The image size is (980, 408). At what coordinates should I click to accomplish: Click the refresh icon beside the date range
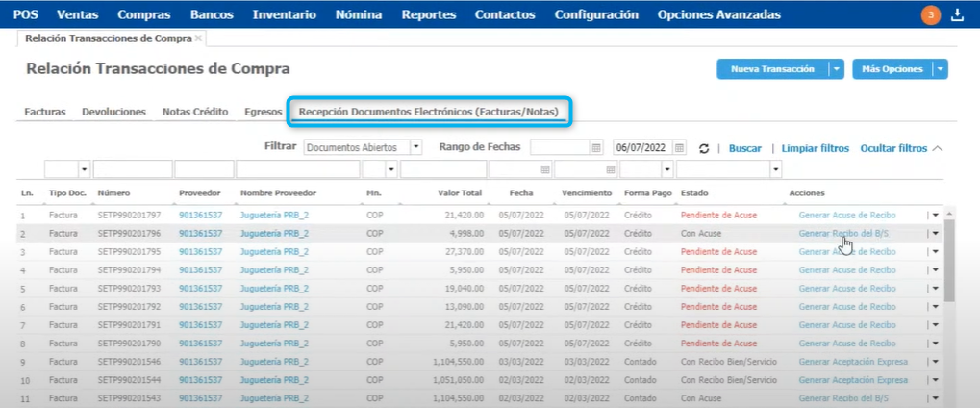coord(704,148)
